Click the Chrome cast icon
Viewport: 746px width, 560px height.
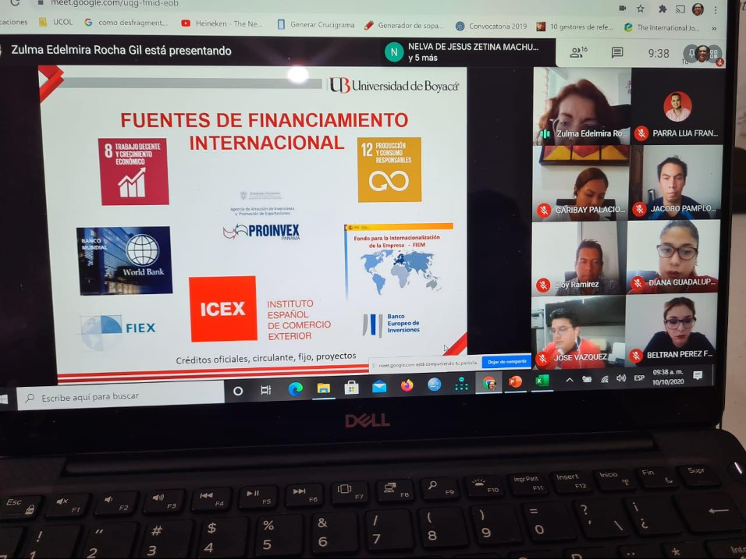click(680, 9)
